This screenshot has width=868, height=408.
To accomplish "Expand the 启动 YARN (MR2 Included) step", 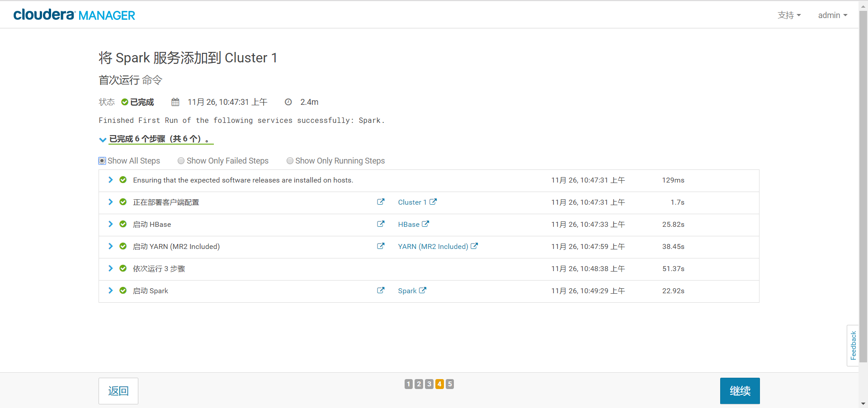I will (x=110, y=246).
